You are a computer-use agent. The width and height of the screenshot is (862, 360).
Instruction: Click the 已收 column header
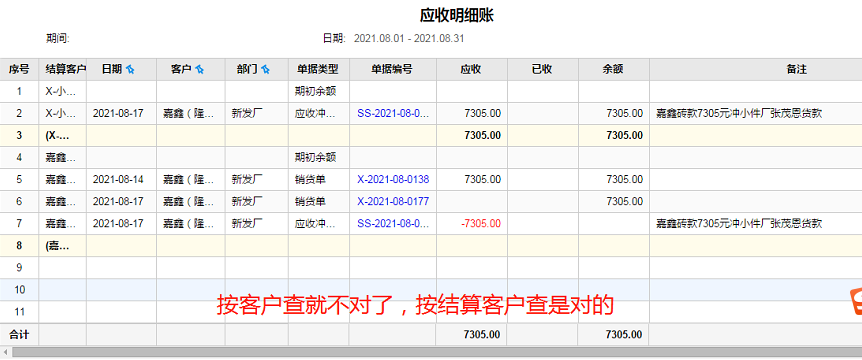coord(542,70)
